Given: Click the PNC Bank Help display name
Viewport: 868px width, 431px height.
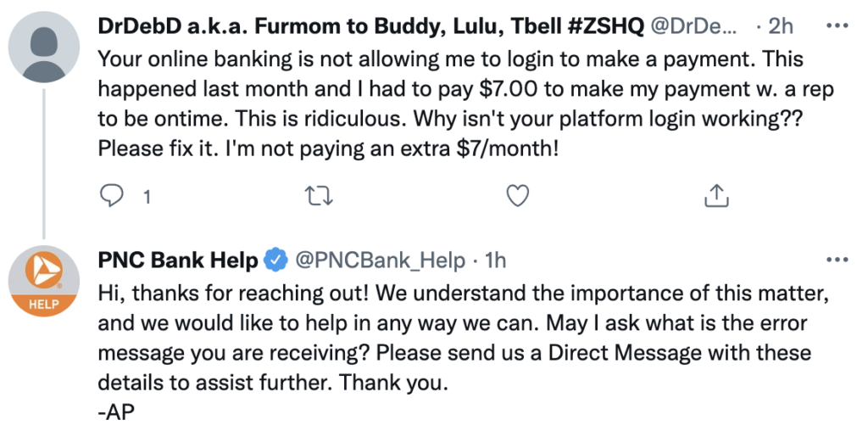Looking at the screenshot, I should click(x=178, y=260).
